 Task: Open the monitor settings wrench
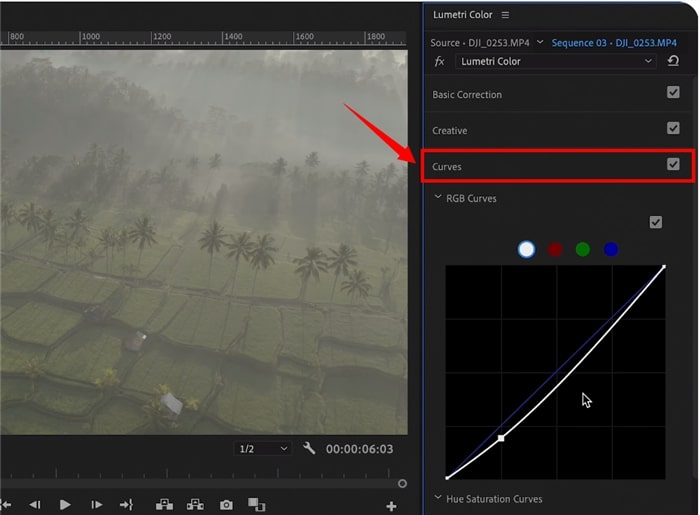tap(309, 449)
